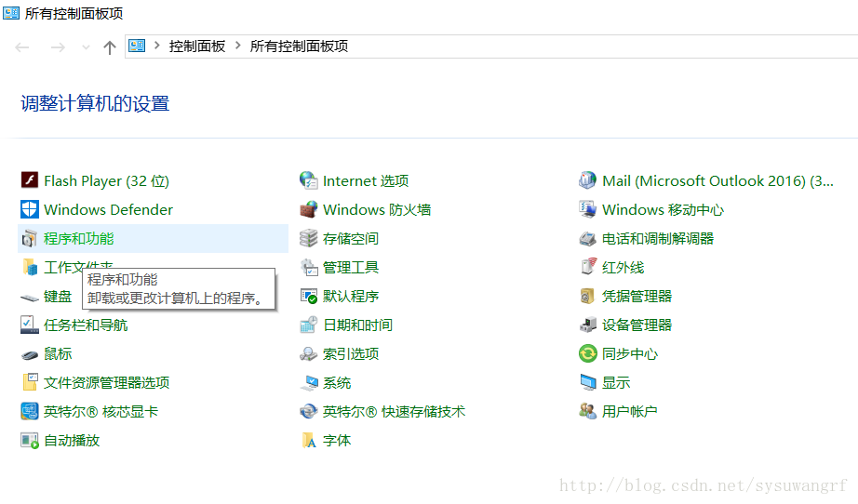Open the Windows 防火墙 link
The height and width of the screenshot is (504, 858).
point(377,209)
